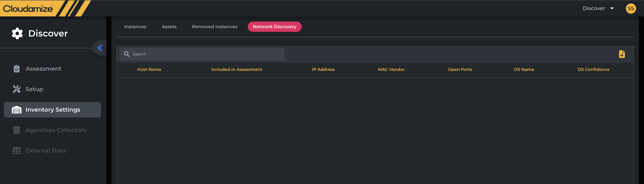644x184 pixels.
Task: Collapse the sidebar with the chevron
Action: [100, 48]
